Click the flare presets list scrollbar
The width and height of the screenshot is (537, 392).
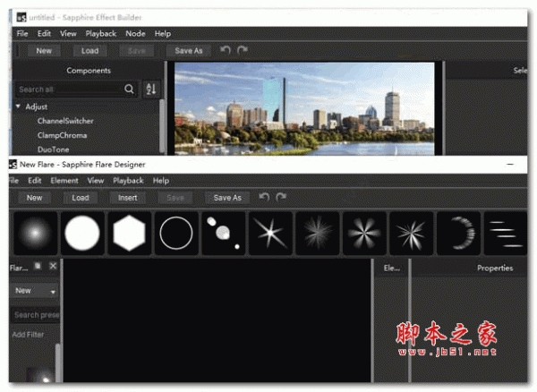point(57,362)
